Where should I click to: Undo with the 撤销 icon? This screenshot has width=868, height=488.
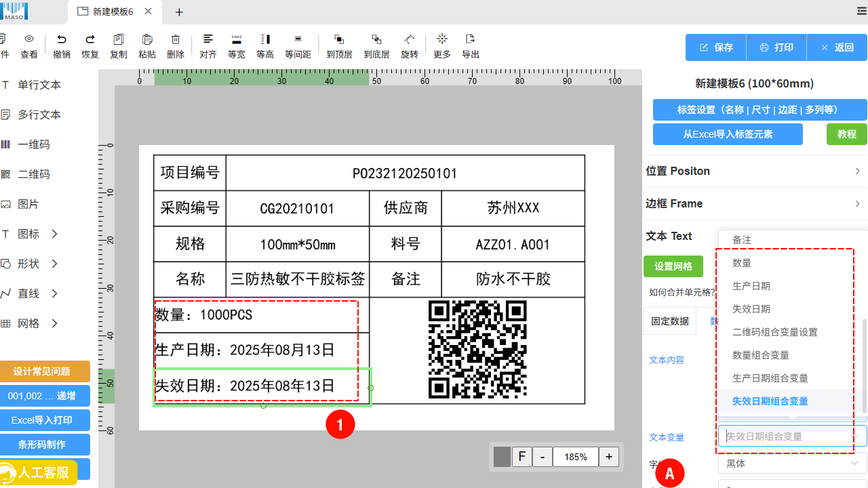[x=62, y=39]
